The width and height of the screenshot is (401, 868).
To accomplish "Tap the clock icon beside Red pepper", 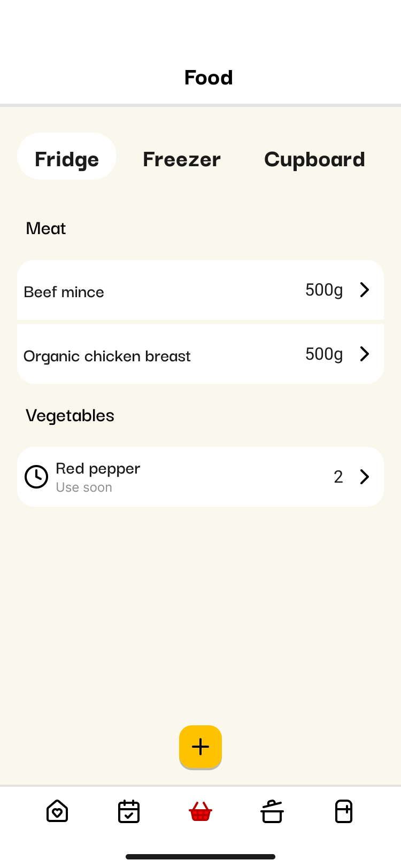I will click(x=36, y=477).
